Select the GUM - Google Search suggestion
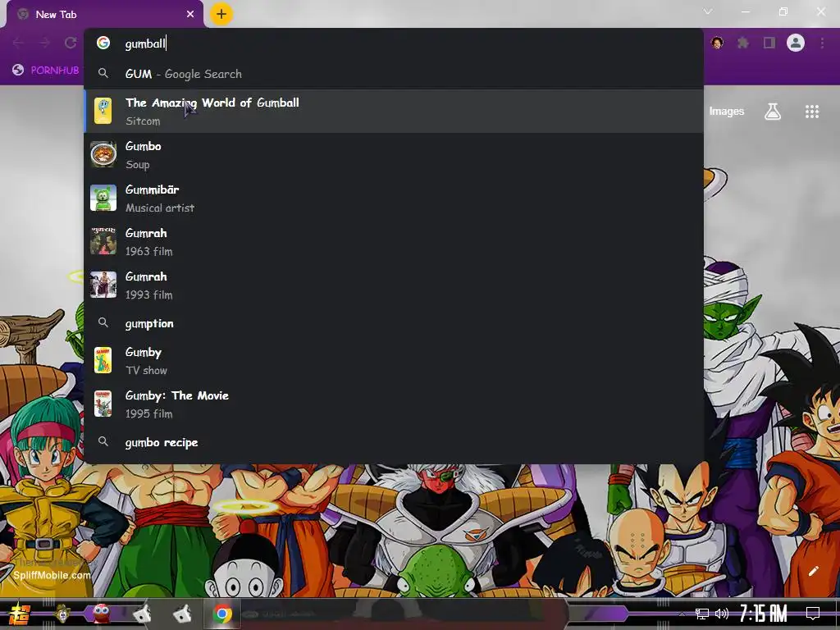Screen dimensions: 840x630 (394, 74)
